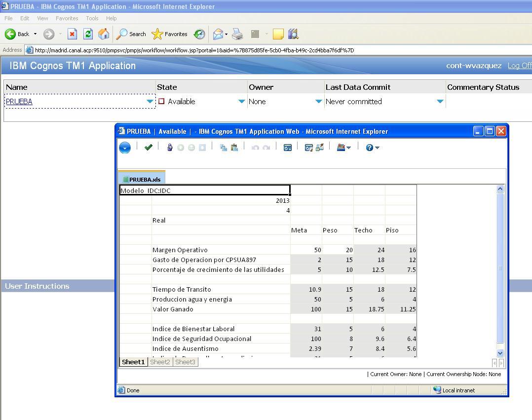Viewport: 532px width, 420px height.
Task: Refresh the page in Internet Explorer
Action: point(88,34)
